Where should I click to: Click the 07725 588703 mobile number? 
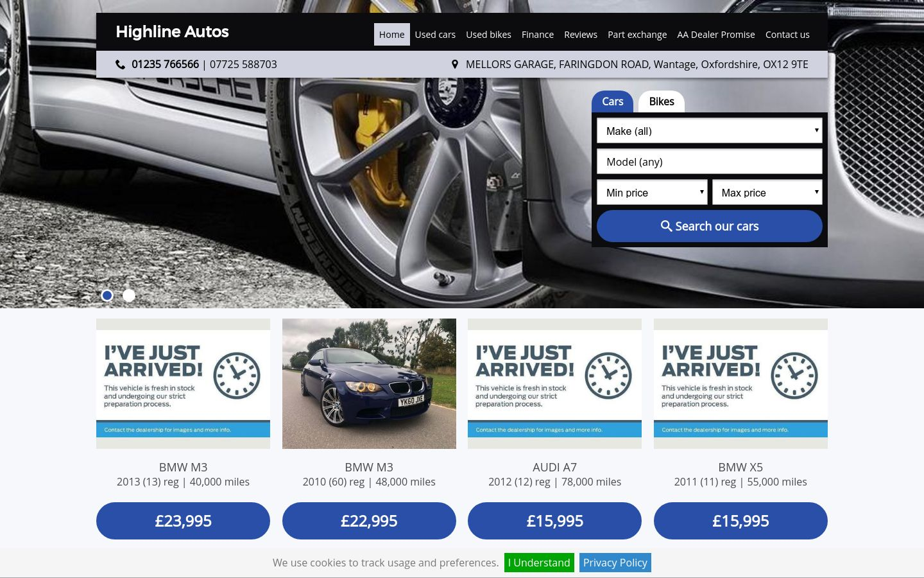243,64
